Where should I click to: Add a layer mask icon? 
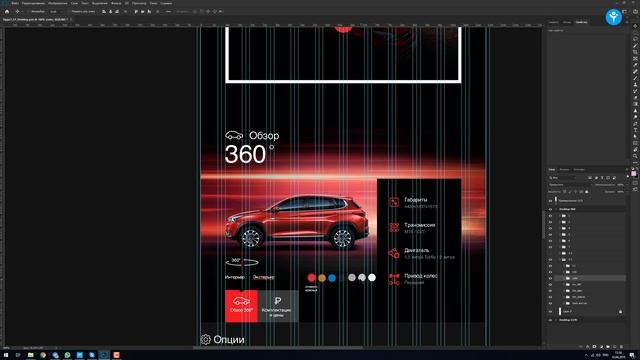point(594,347)
